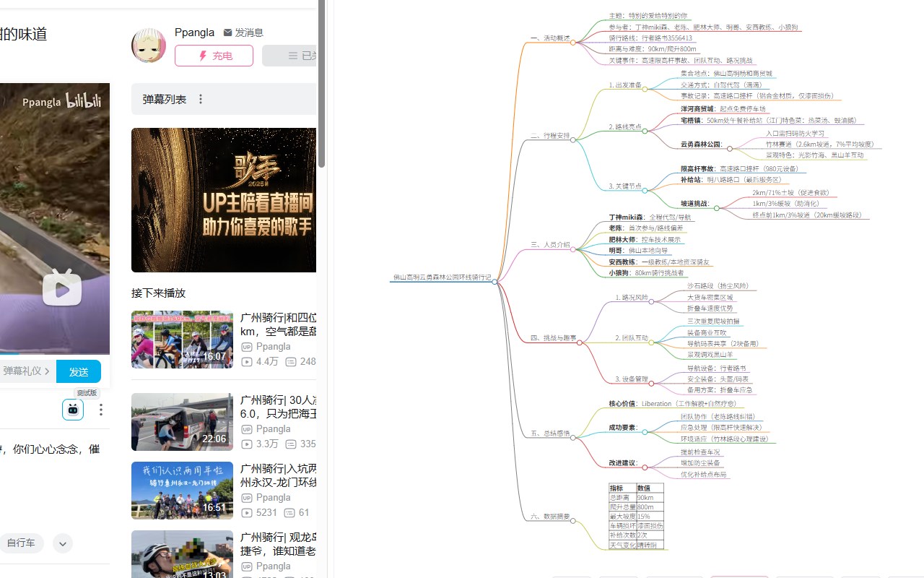Screen dimensions: 924x578
Task: Select the 核心价值：Liberation node
Action: pyautogui.click(x=673, y=404)
